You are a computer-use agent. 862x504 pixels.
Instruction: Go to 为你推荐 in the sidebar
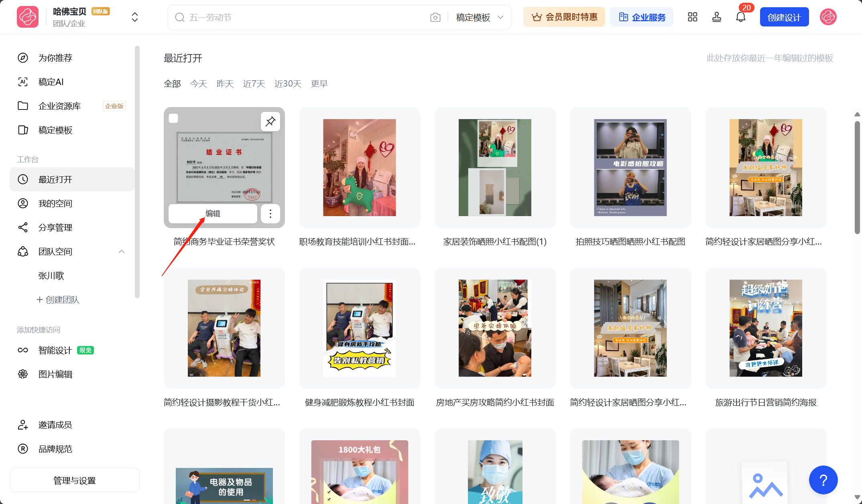pyautogui.click(x=55, y=58)
